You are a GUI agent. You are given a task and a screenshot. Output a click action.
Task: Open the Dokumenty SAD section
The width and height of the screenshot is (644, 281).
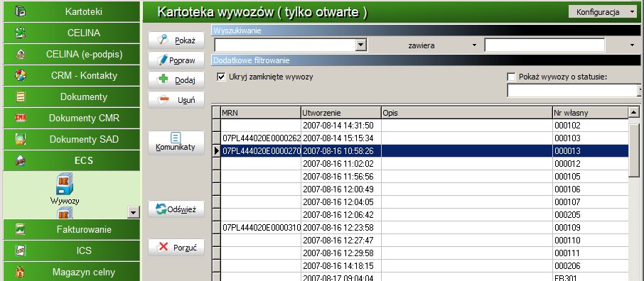72,140
